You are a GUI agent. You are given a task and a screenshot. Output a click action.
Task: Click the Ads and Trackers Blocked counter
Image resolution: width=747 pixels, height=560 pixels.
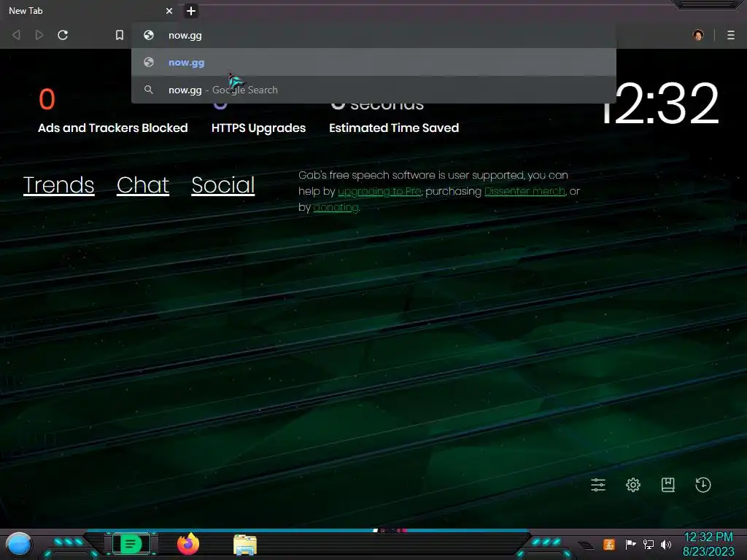coord(112,111)
